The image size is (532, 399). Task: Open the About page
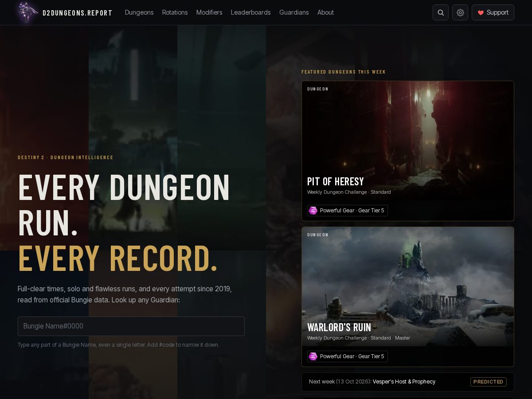[325, 12]
